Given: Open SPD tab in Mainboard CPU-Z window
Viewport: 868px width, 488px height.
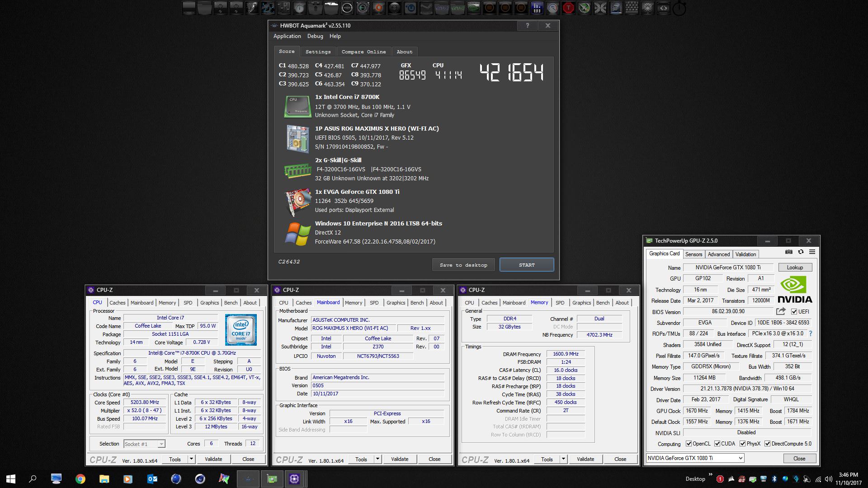Looking at the screenshot, I should coord(374,303).
